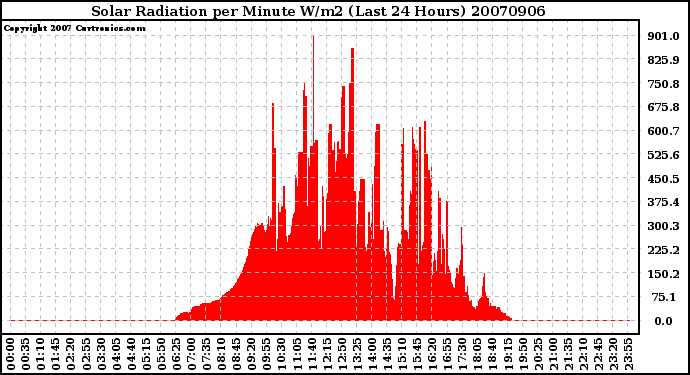Viewport: 690px width, 375px height.
Task: Click the 525.6 y-axis label
Action: 663,155
